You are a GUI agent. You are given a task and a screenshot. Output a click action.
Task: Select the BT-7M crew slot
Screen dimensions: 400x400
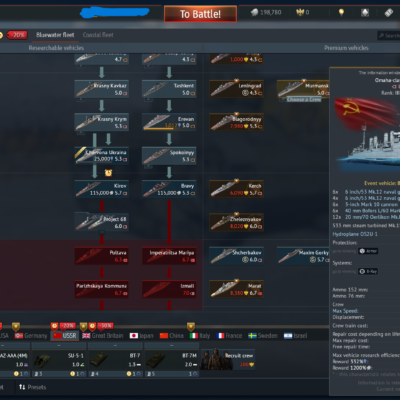[172, 360]
